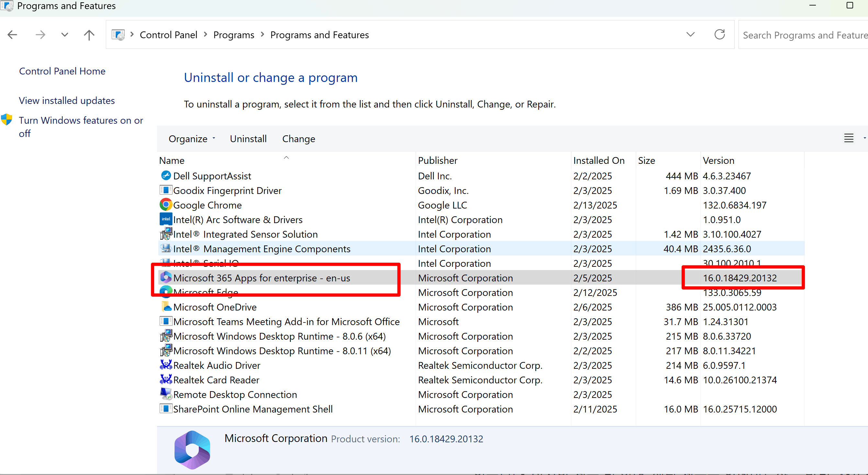Click the Uninstall toolbar button
This screenshot has width=868, height=475.
click(x=248, y=139)
